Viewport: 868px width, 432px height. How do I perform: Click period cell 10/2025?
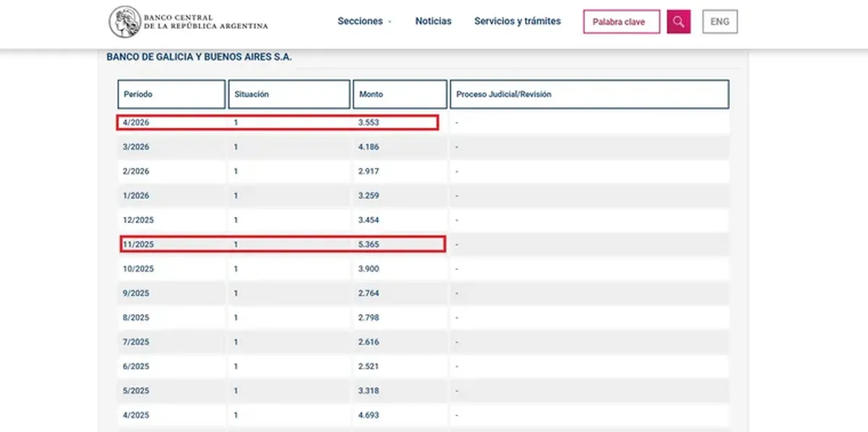(138, 268)
